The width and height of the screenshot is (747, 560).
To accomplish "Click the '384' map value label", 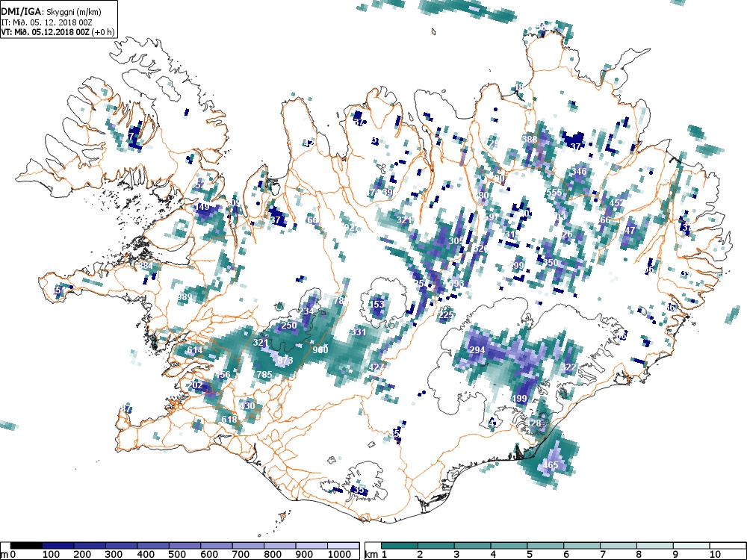I will 146,266.
